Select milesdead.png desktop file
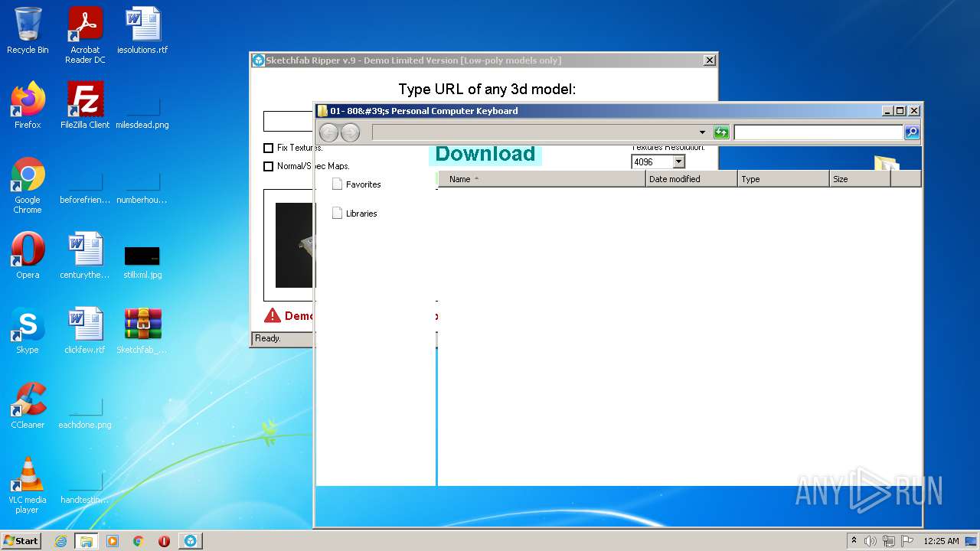The image size is (980, 551). pos(142,112)
